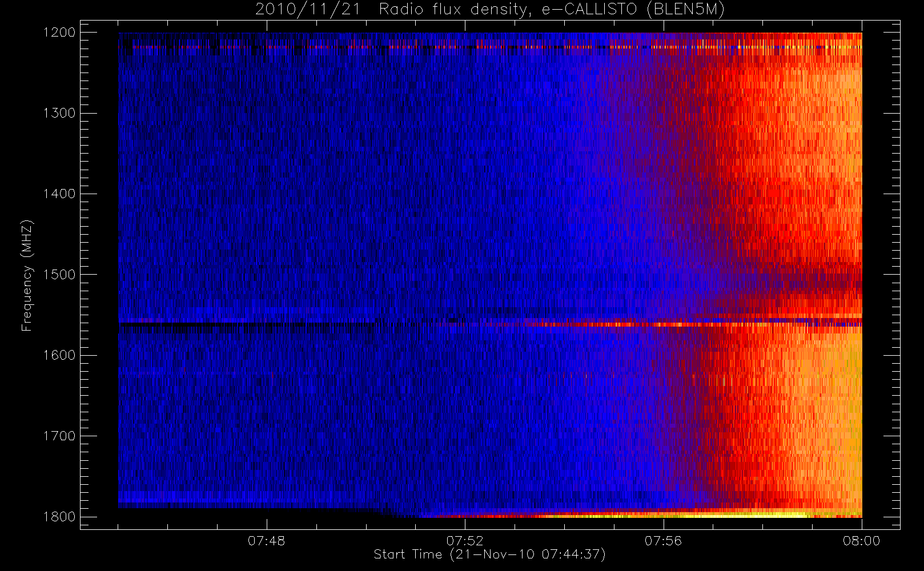The width and height of the screenshot is (924, 571).
Task: Click the plot title 'Radio flux density, e-CALLISTO (BLEN5M)'
Action: [x=552, y=10]
